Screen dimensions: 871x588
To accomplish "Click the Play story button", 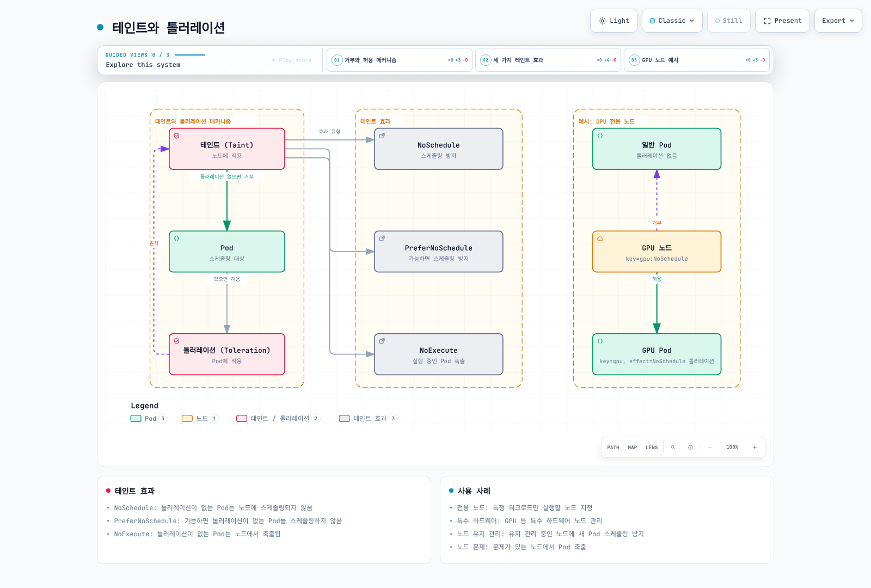I will point(292,60).
